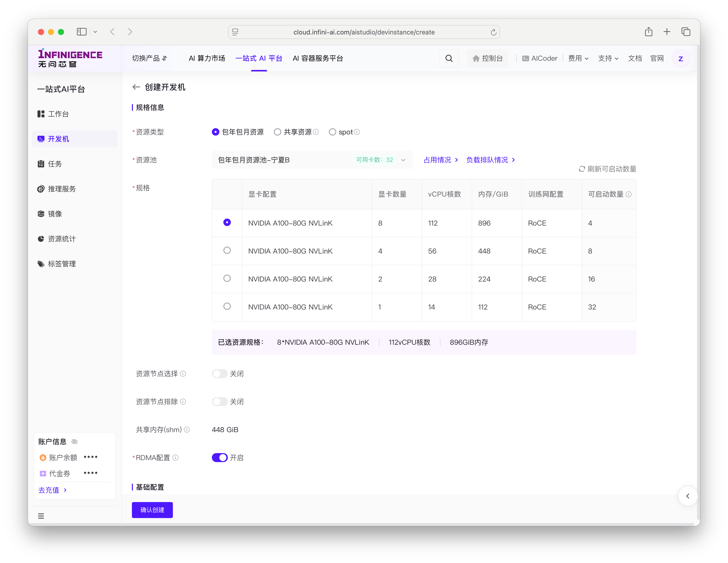Open the 资源池 dropdown selector
The width and height of the screenshot is (728, 563).
coord(312,160)
